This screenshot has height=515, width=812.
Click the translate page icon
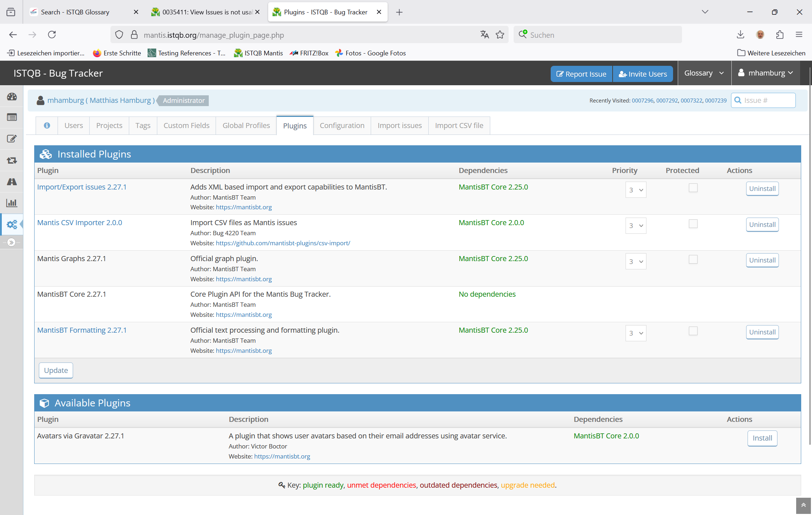pyautogui.click(x=484, y=35)
